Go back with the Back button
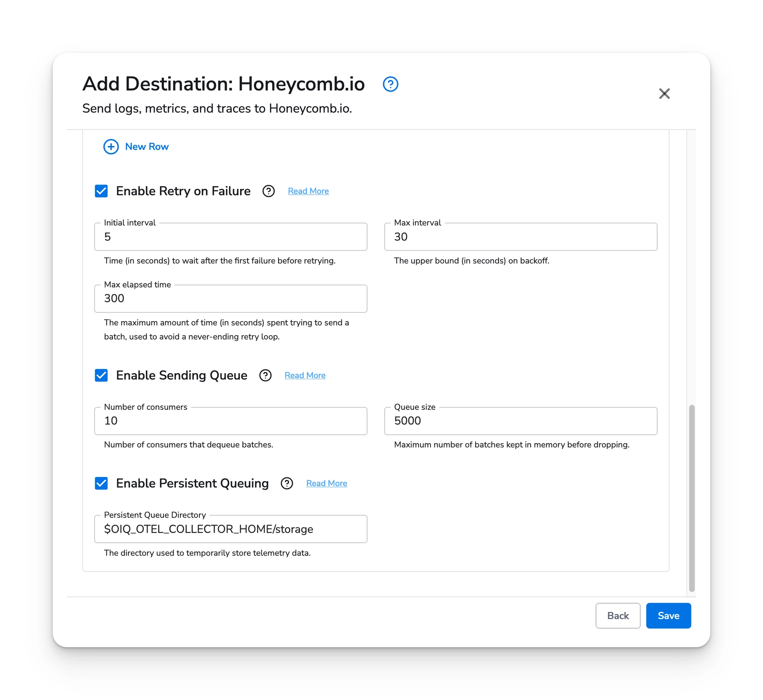This screenshot has height=700, width=763. pyautogui.click(x=618, y=616)
